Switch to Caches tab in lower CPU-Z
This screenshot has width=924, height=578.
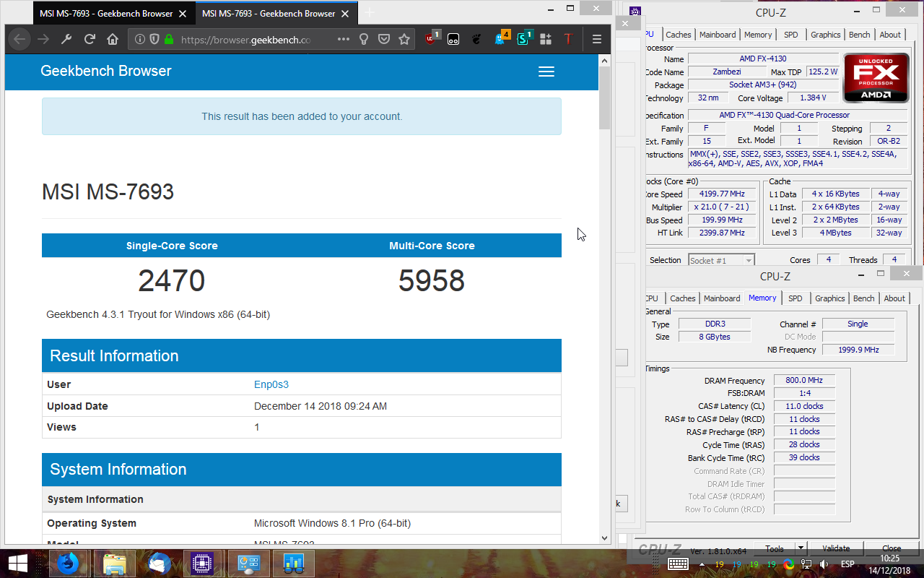[682, 298]
